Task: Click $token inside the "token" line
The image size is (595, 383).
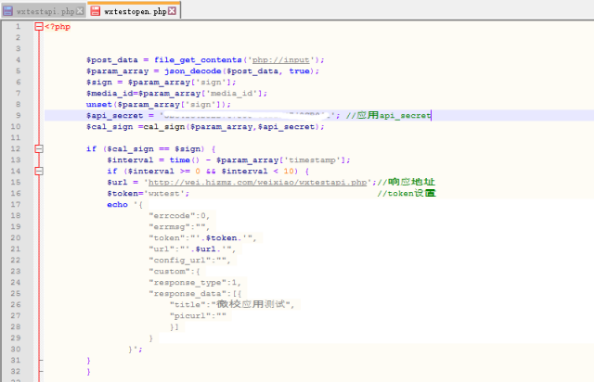Action: (222, 238)
